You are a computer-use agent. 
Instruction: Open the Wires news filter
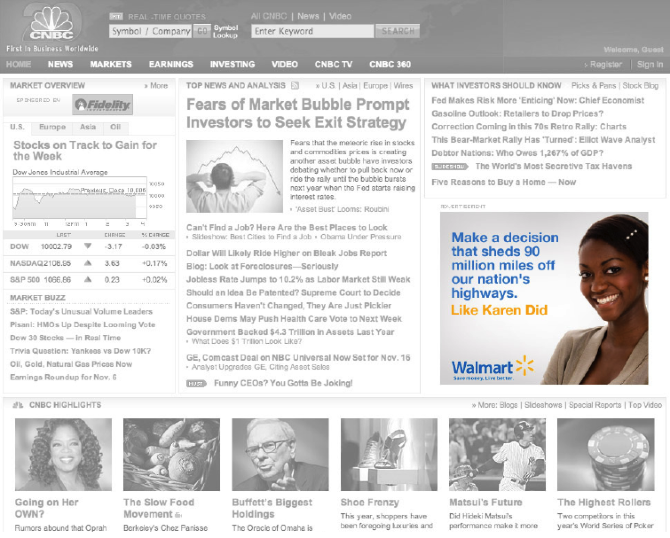pyautogui.click(x=403, y=85)
